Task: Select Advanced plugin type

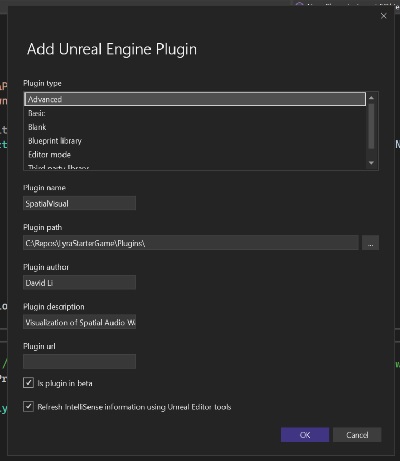Action: (x=195, y=99)
